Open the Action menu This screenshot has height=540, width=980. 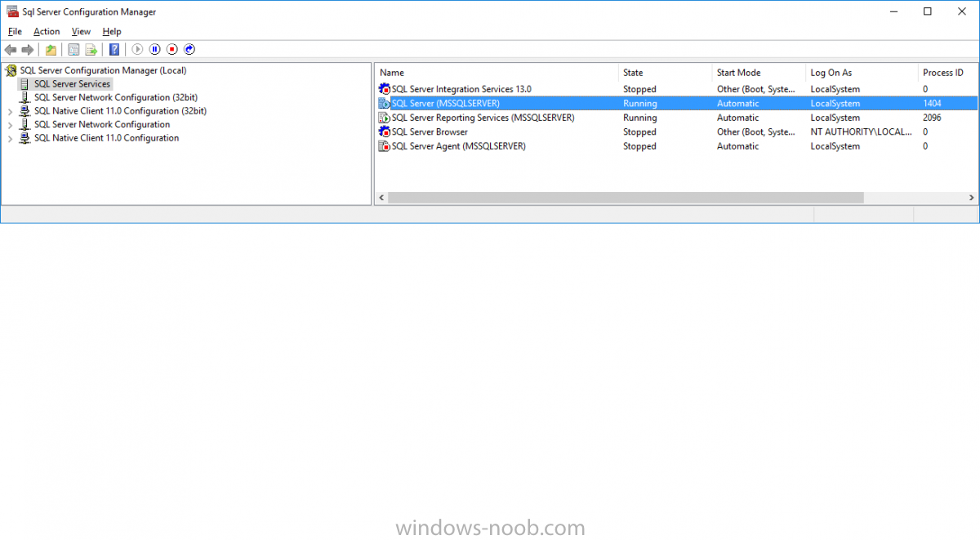click(47, 31)
